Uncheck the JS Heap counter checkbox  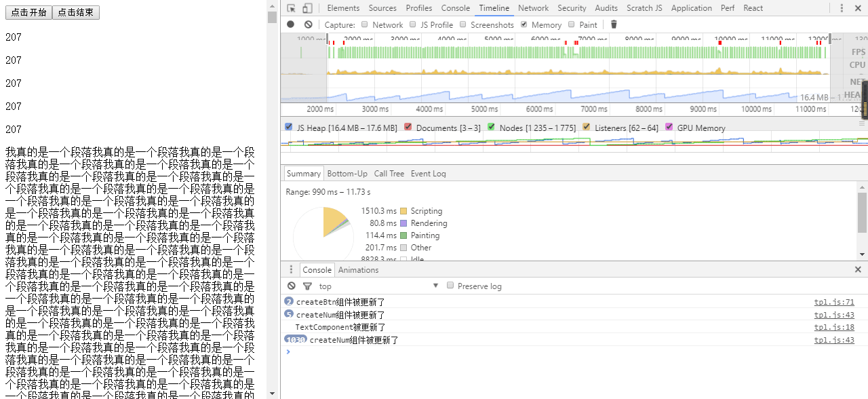pos(288,127)
